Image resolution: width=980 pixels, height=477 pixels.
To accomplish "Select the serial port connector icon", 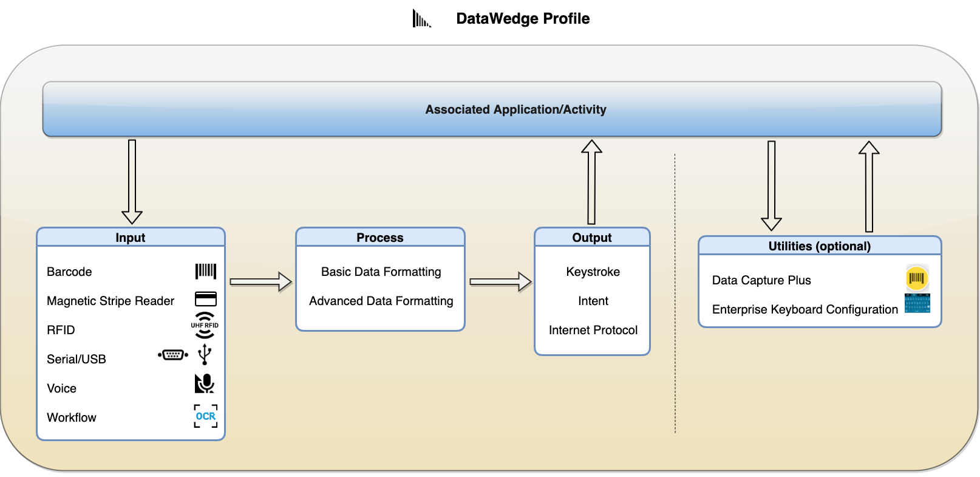I will [x=173, y=355].
